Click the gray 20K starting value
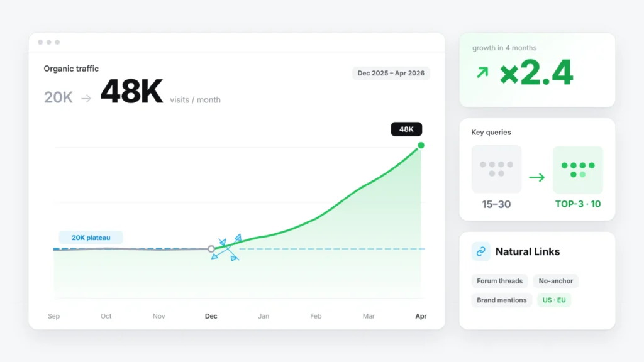The width and height of the screenshot is (644, 362). [x=58, y=97]
